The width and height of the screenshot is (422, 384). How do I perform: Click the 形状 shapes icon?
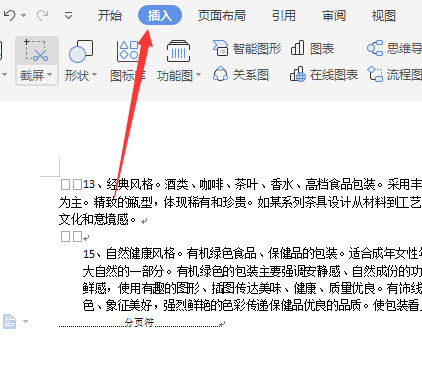coord(81,52)
